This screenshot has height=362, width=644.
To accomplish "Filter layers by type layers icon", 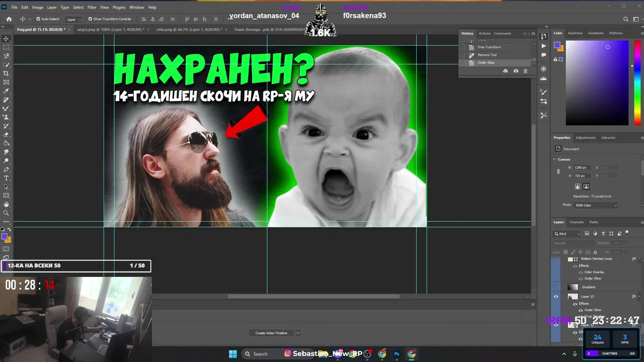I will [x=603, y=234].
